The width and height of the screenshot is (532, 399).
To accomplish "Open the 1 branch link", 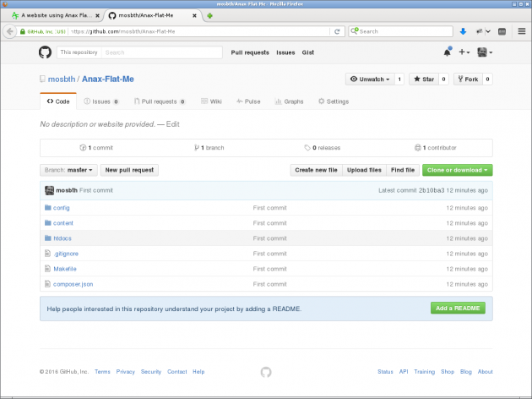I will (x=209, y=148).
